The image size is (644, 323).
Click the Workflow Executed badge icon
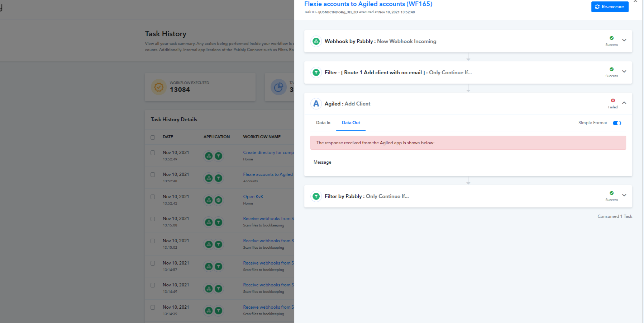point(159,87)
